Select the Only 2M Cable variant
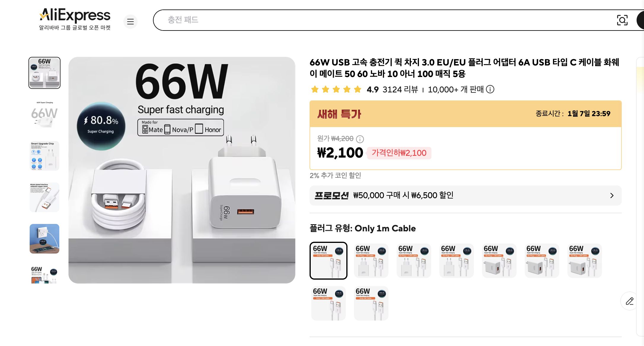The width and height of the screenshot is (644, 346). 371,303
